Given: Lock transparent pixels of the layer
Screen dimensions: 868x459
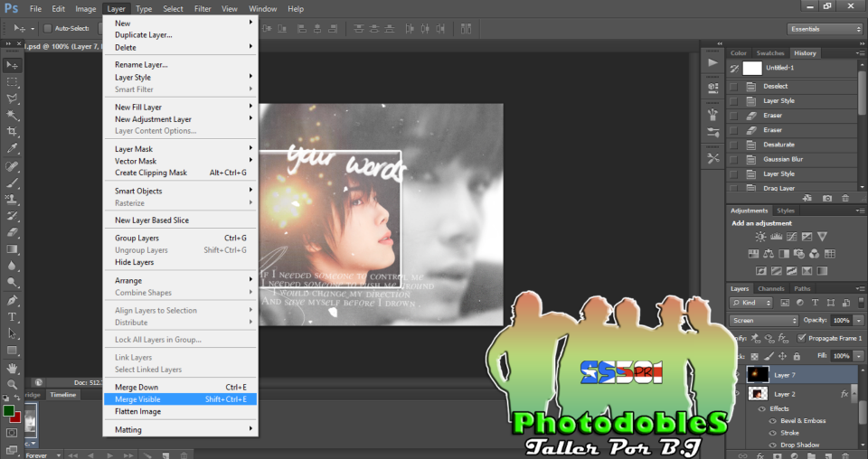Looking at the screenshot, I should click(x=754, y=356).
